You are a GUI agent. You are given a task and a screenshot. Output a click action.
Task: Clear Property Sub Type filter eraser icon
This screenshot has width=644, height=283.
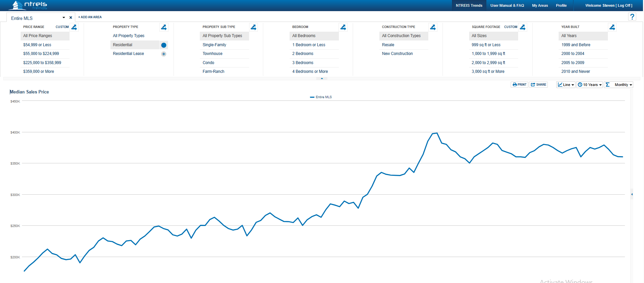click(253, 27)
